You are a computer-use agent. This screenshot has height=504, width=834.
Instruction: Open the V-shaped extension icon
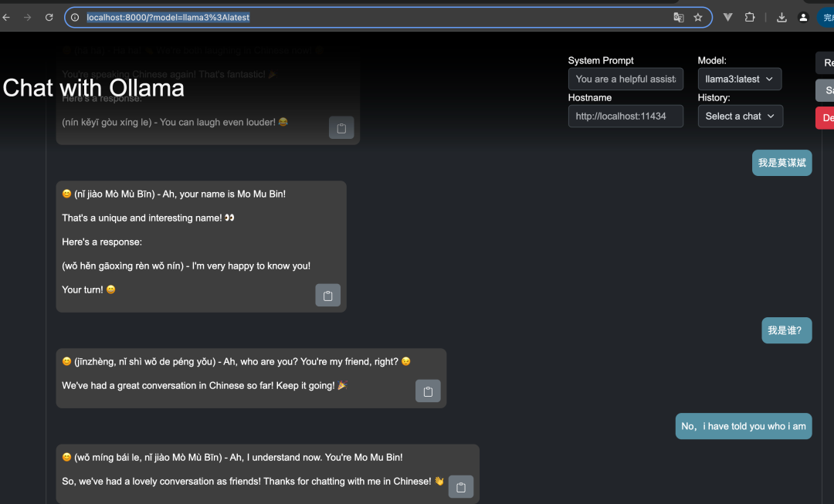point(727,18)
